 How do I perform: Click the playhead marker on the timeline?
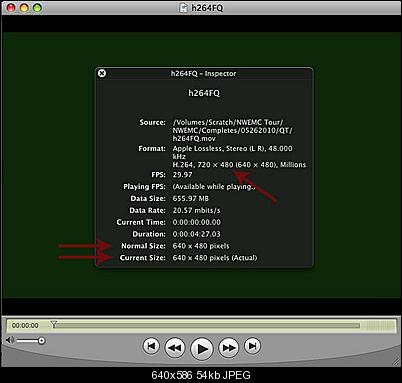(54, 324)
